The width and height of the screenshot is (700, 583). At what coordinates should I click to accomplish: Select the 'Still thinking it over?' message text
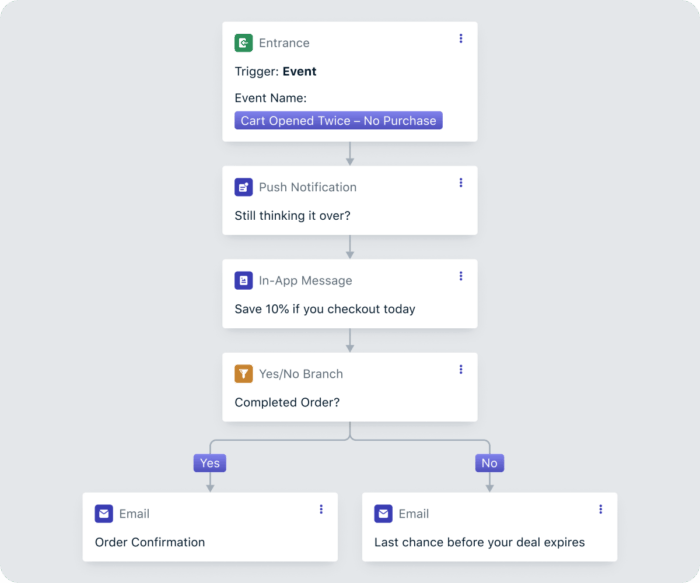click(x=294, y=215)
